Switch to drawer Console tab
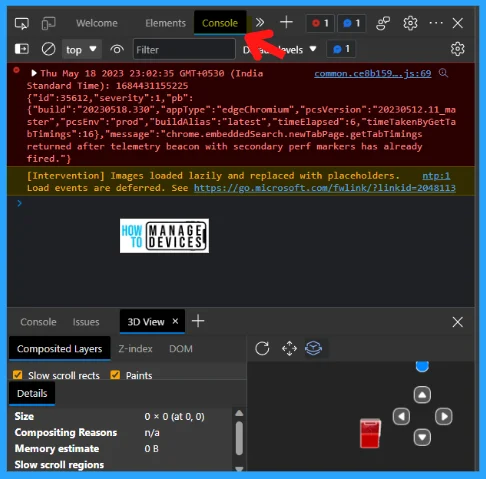 coord(38,322)
